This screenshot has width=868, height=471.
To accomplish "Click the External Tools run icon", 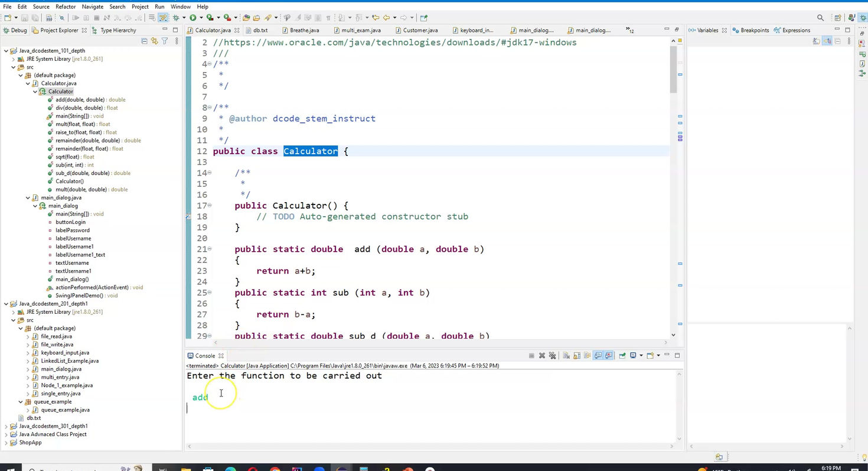I will click(227, 18).
